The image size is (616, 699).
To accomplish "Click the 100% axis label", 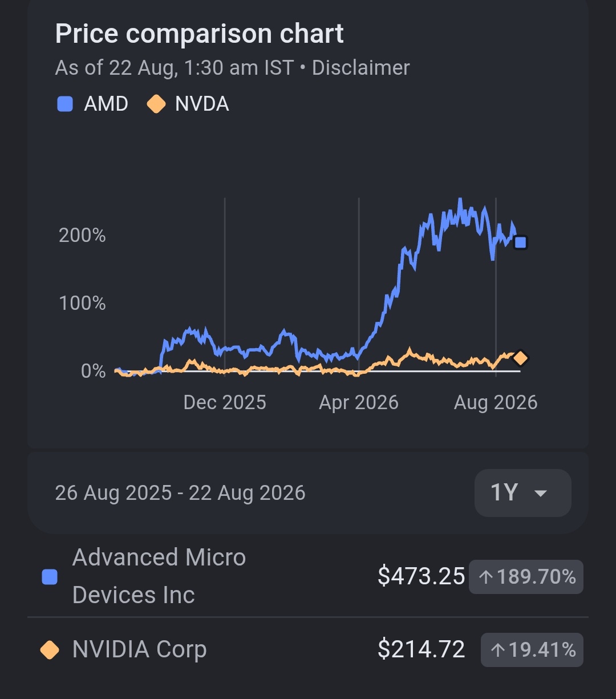I will (82, 303).
